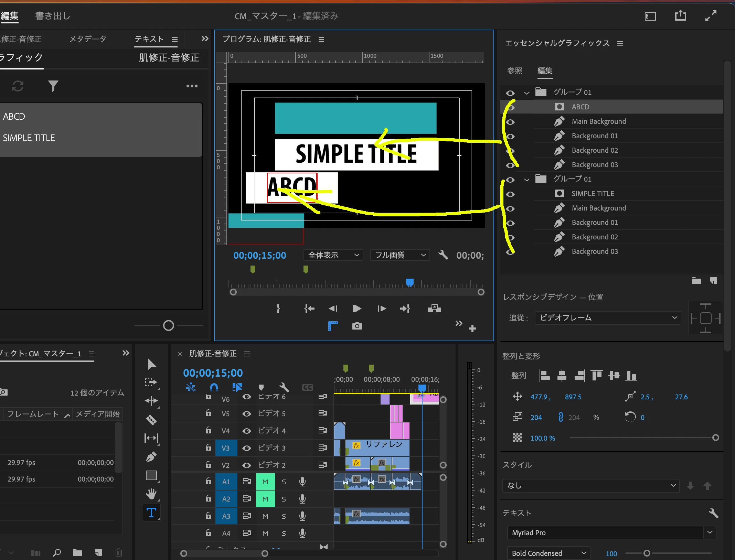Click Export Frame camera icon
Image resolution: width=735 pixels, height=560 pixels.
(x=357, y=326)
